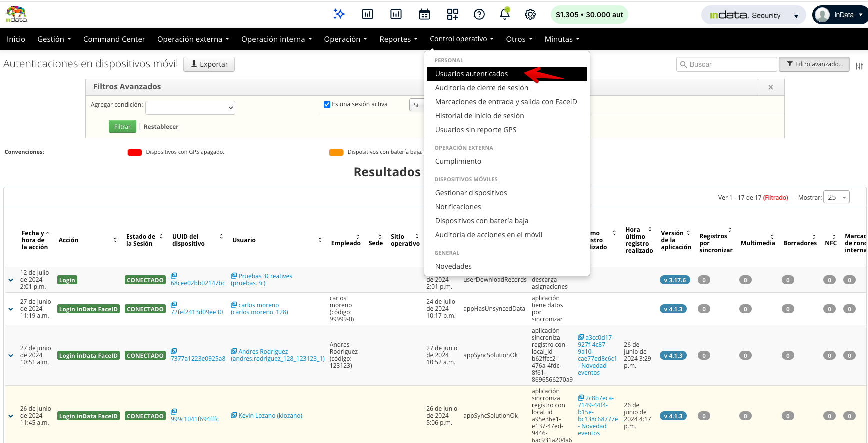Click the help question mark icon
This screenshot has height=443, width=868.
point(479,14)
